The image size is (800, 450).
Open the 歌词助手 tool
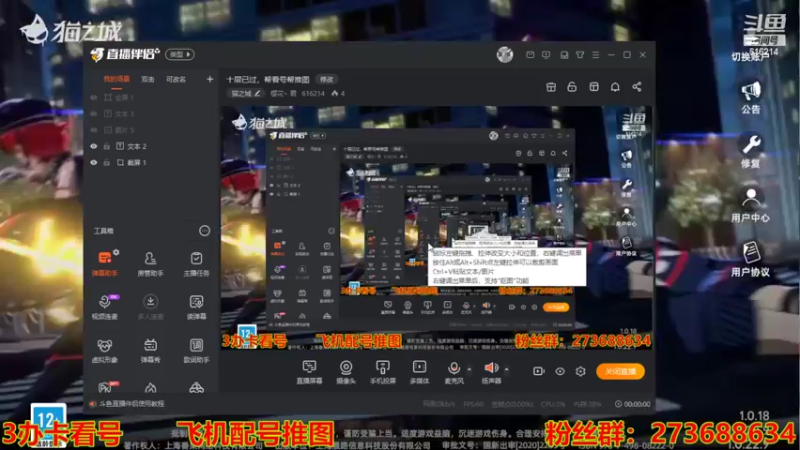click(196, 350)
